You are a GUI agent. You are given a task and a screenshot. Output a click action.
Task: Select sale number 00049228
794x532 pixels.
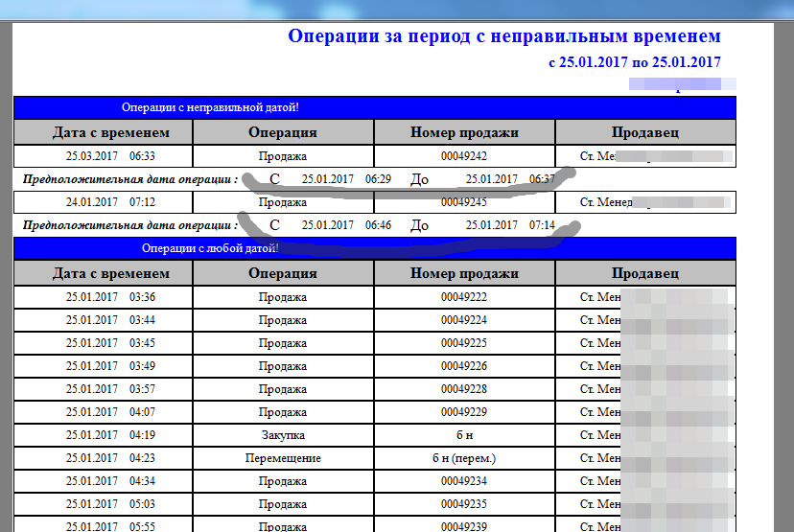tap(464, 389)
